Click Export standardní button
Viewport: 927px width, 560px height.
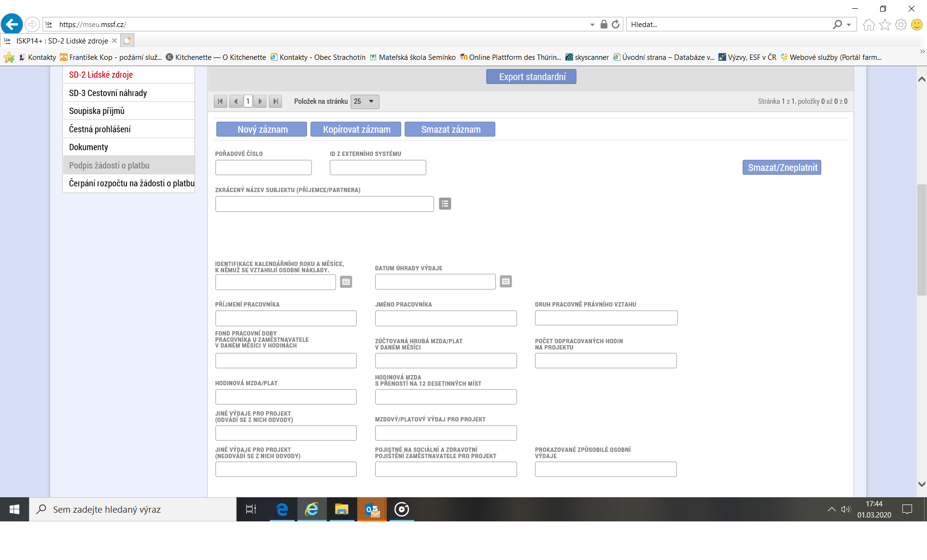coord(531,77)
